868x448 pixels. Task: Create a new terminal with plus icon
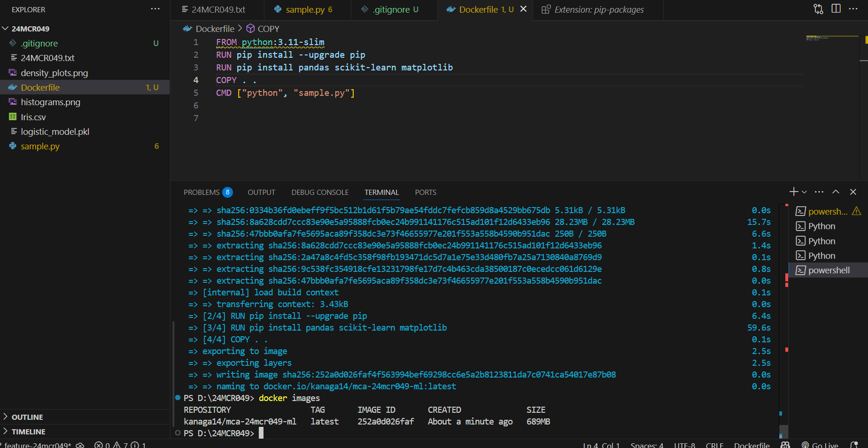point(794,192)
